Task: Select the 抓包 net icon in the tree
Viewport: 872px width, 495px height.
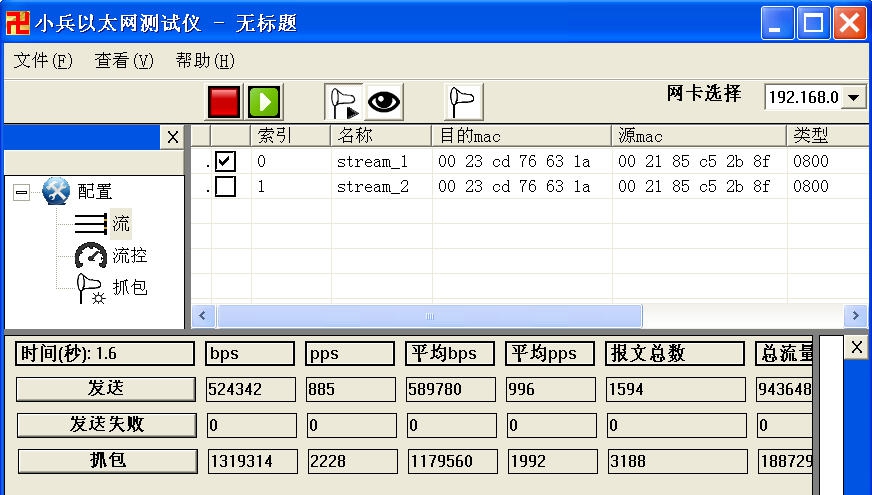Action: 91,288
